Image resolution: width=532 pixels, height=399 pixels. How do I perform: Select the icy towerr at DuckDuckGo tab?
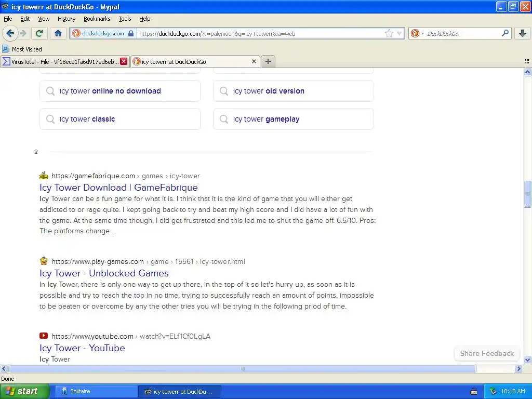[195, 61]
